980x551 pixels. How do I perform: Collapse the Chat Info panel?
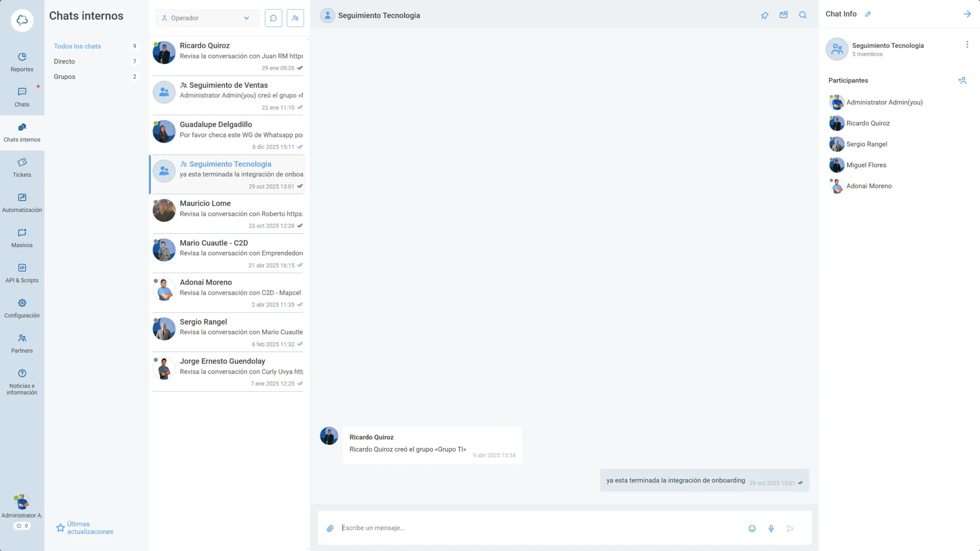coord(967,14)
